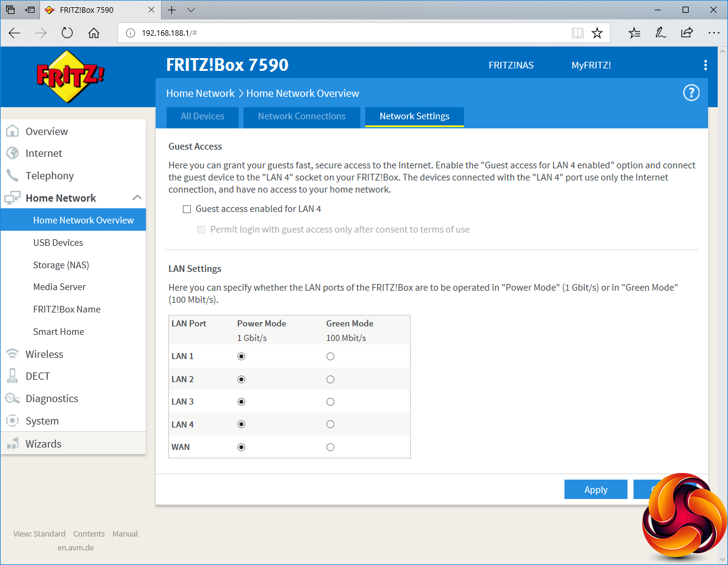Click the FRITZ! logo

pyautogui.click(x=70, y=76)
